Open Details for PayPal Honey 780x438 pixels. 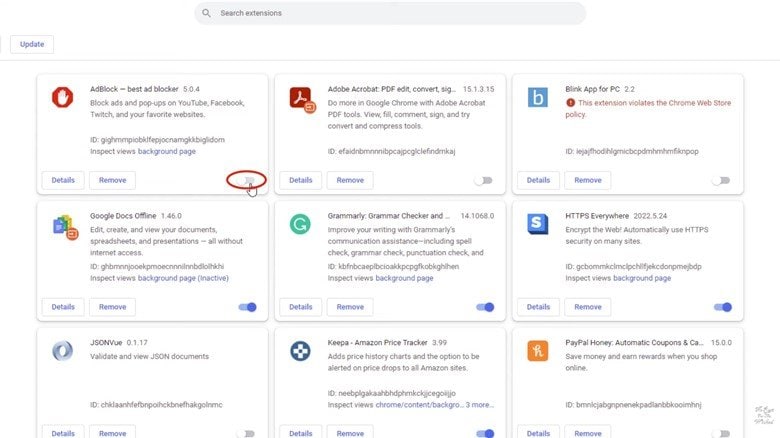tap(538, 433)
